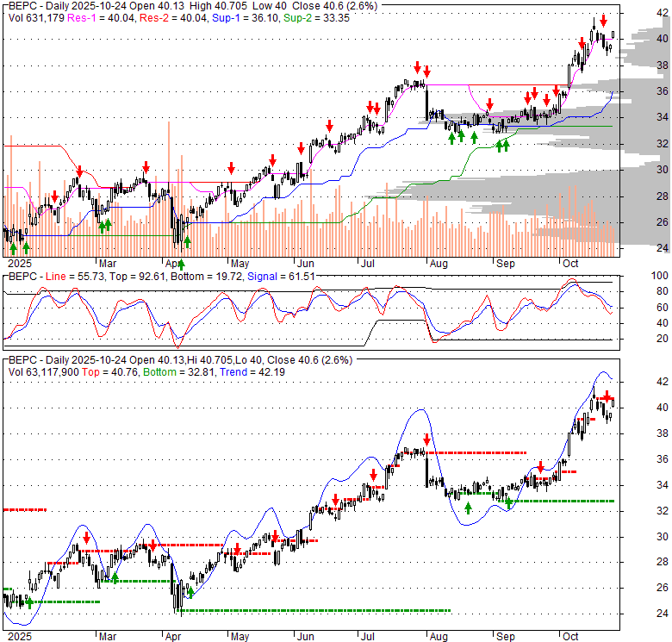Click the 100 level on the oscillator axis

click(x=660, y=276)
